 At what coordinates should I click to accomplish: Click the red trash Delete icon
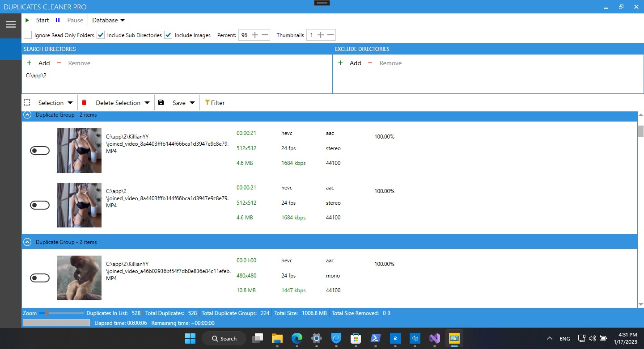pos(84,102)
